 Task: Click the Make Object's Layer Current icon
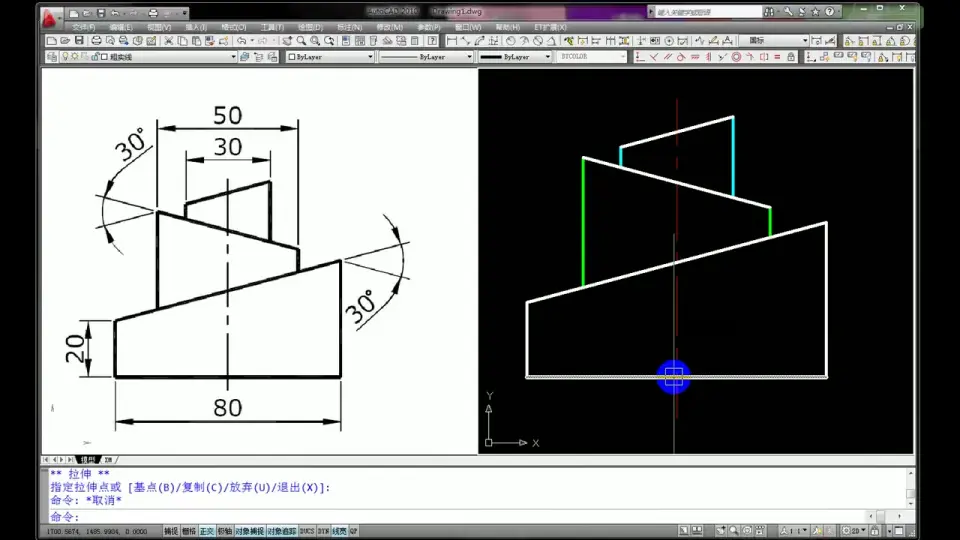click(245, 57)
